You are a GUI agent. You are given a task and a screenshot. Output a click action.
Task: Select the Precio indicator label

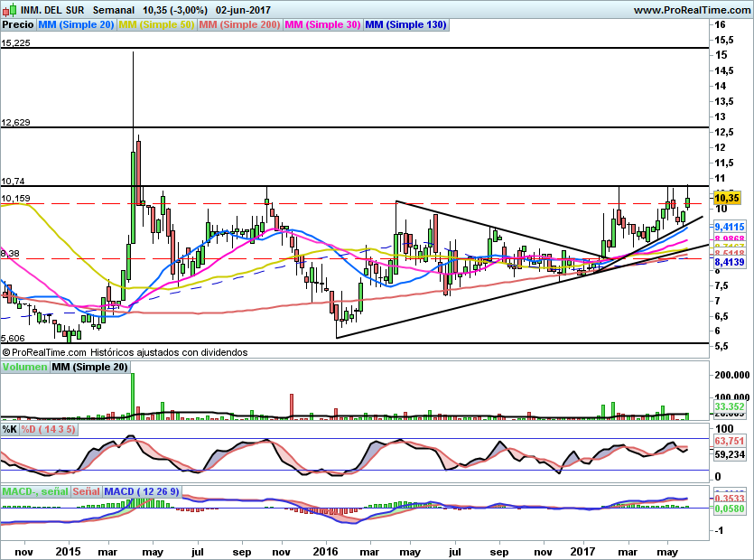click(18, 25)
